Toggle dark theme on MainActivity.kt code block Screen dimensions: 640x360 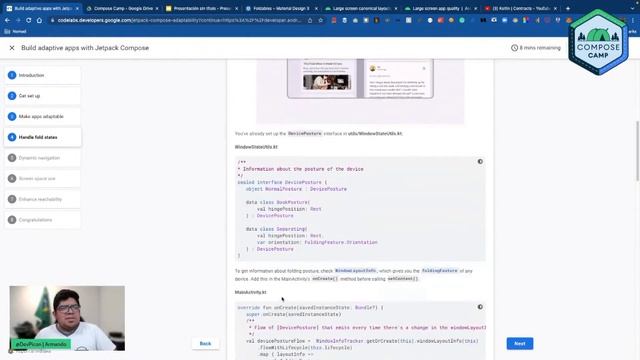480,307
